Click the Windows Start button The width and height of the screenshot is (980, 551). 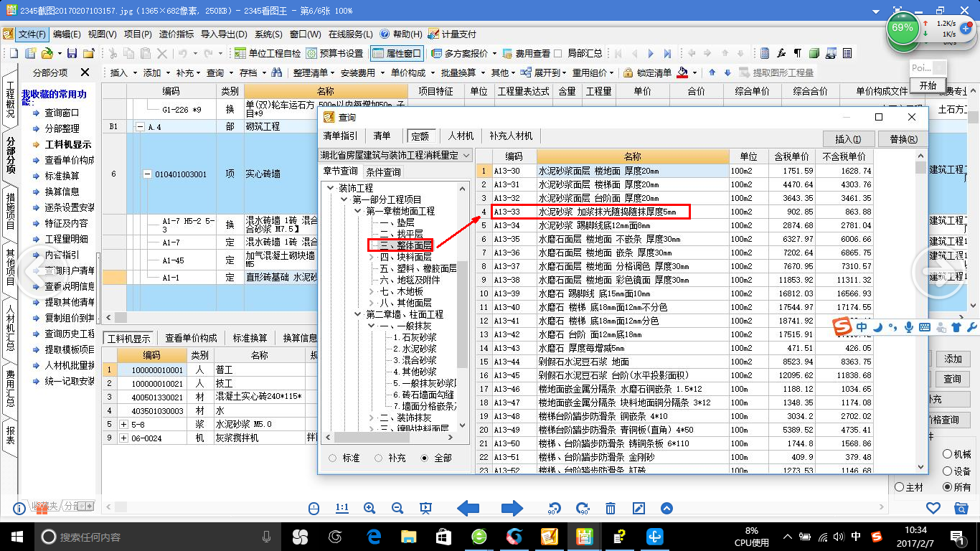pyautogui.click(x=17, y=536)
